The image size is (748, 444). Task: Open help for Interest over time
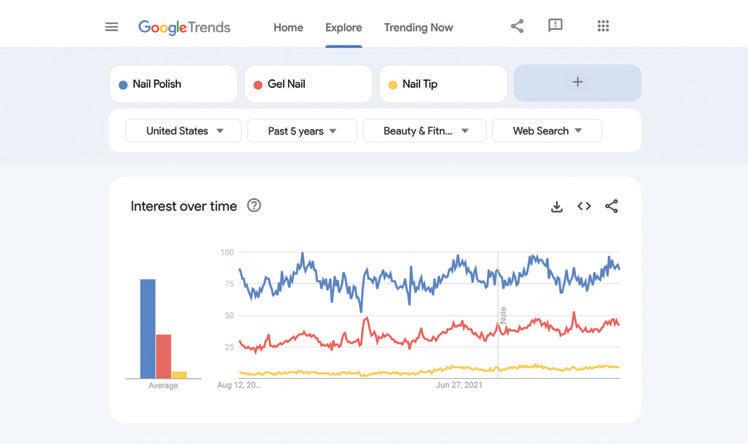[254, 205]
